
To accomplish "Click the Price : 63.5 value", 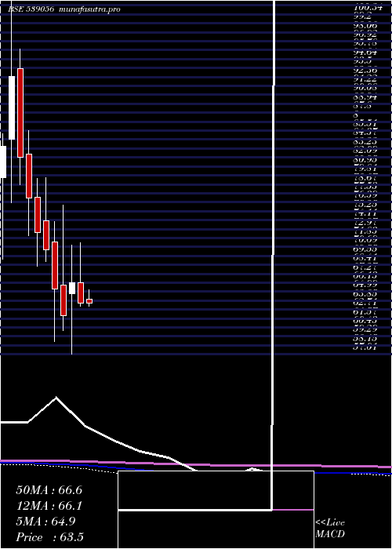I will pyautogui.click(x=49, y=537).
